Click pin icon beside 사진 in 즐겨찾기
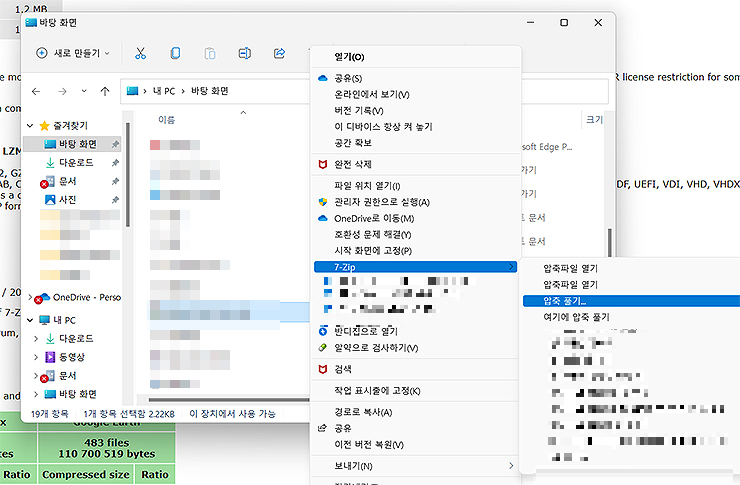 (115, 200)
